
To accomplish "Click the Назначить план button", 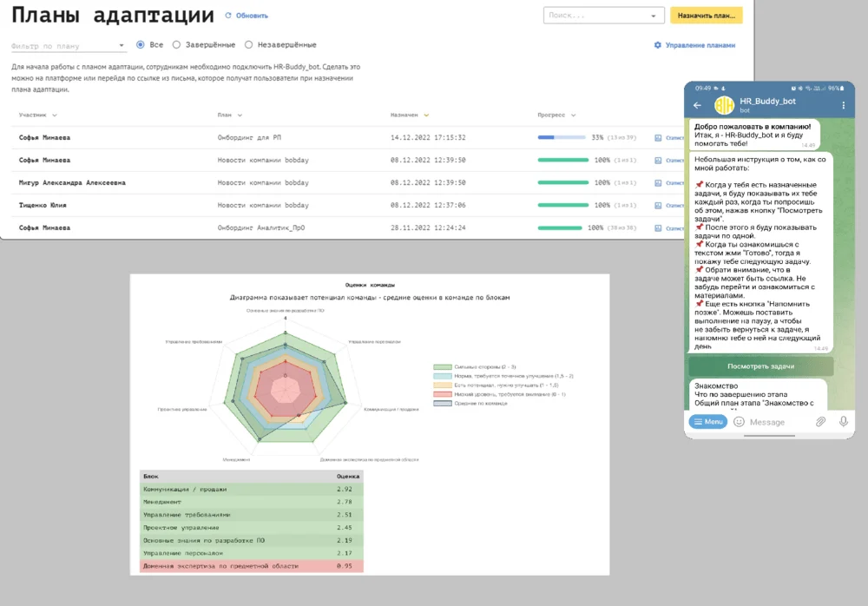I will (706, 16).
